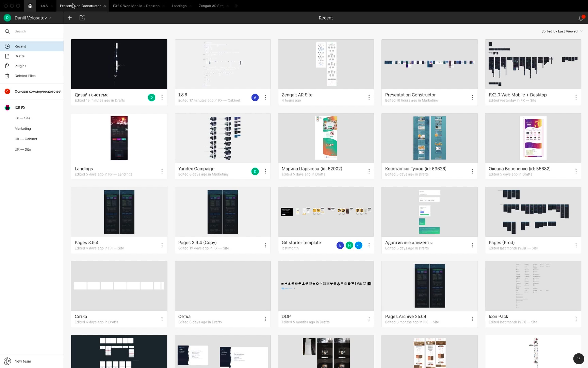Open options menu for Landings card

(x=162, y=171)
